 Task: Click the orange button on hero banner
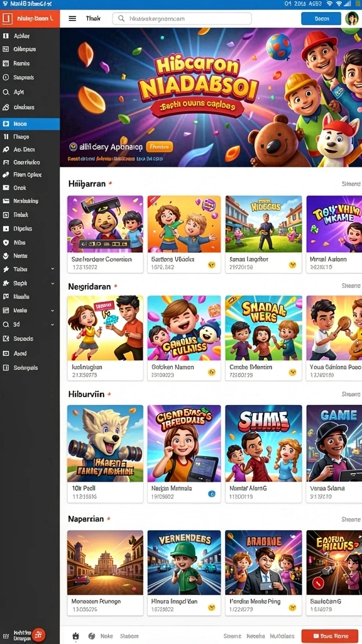coord(159,147)
